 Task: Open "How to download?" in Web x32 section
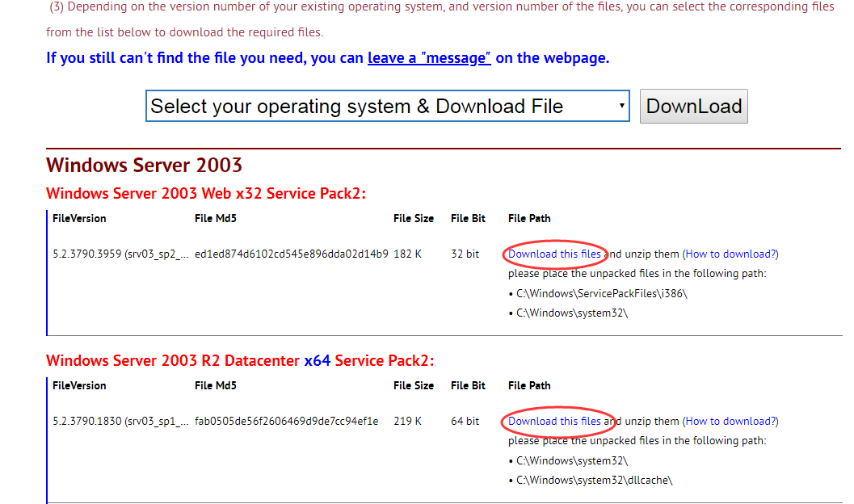[730, 254]
